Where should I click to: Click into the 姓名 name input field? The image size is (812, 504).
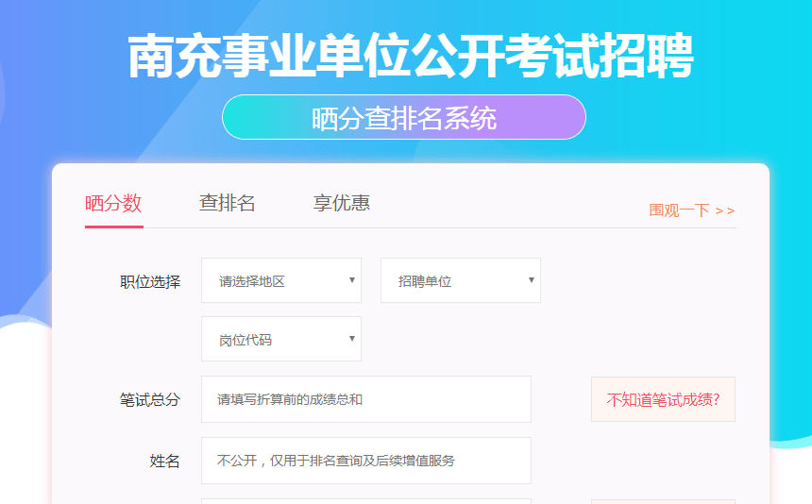(365, 461)
